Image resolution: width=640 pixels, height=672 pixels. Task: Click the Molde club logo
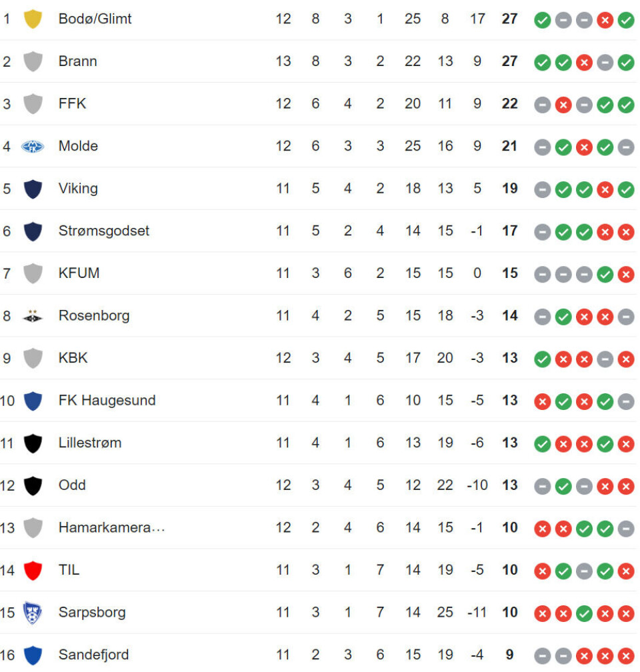click(x=33, y=146)
